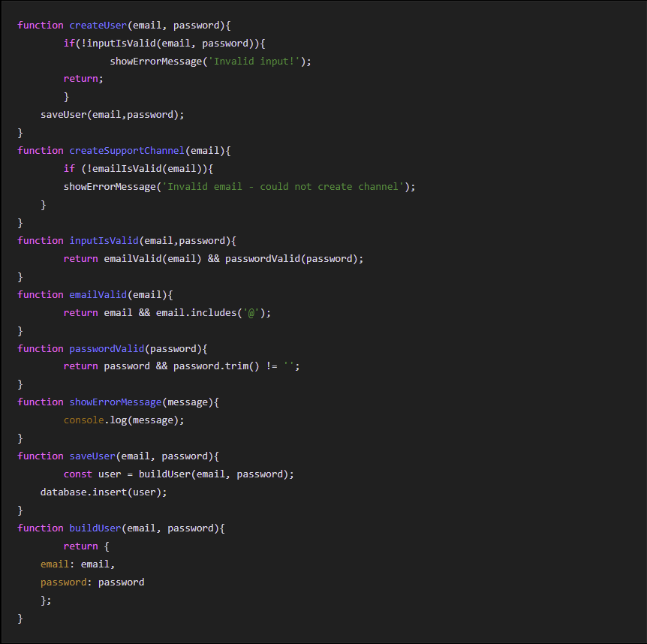Screen dimensions: 647x644
Task: Click email.includes('@') expression
Action: (210, 313)
